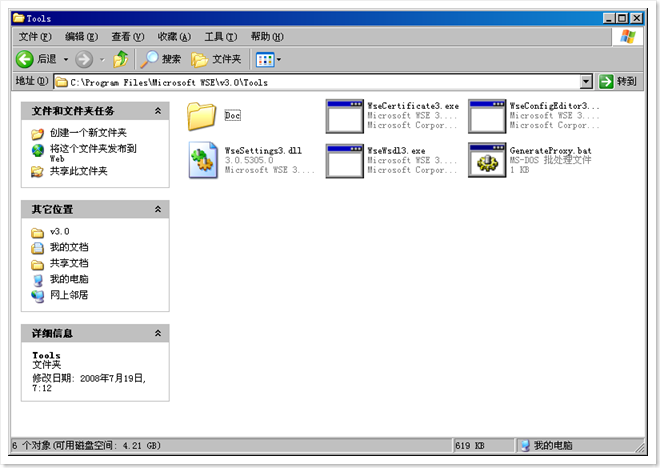Click 创建一个新文件夹 link
This screenshot has width=660, height=468.
click(88, 133)
